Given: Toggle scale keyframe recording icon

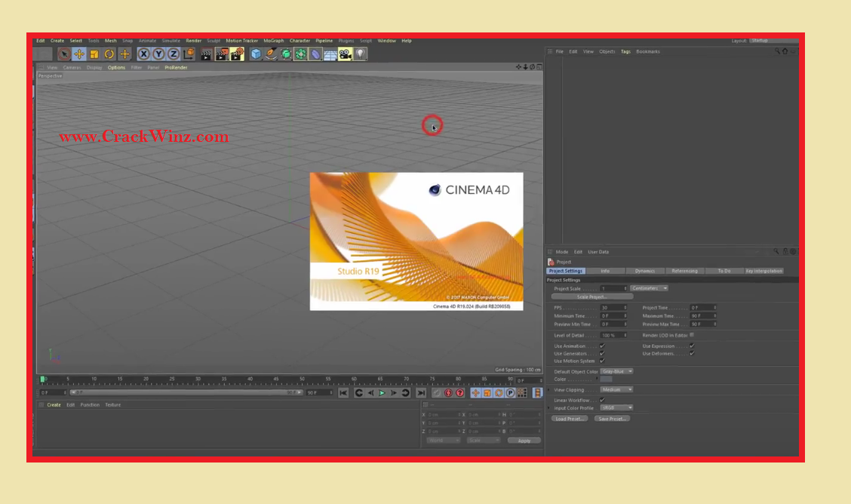Looking at the screenshot, I should pyautogui.click(x=487, y=393).
